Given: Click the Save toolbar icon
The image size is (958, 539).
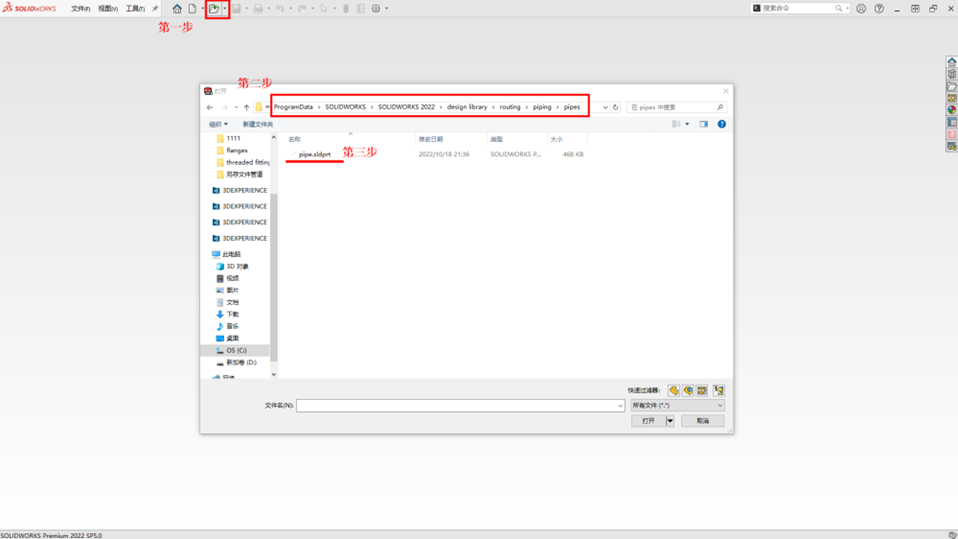Looking at the screenshot, I should [236, 9].
